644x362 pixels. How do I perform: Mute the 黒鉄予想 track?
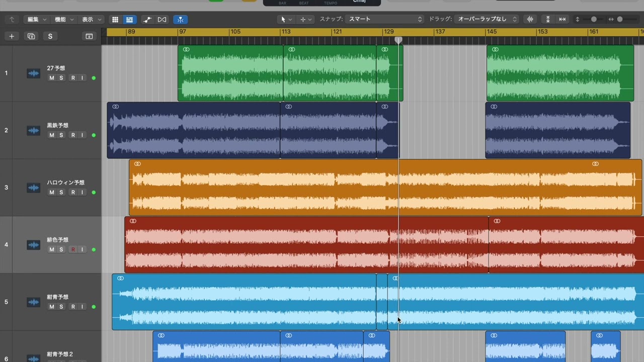[51, 135]
